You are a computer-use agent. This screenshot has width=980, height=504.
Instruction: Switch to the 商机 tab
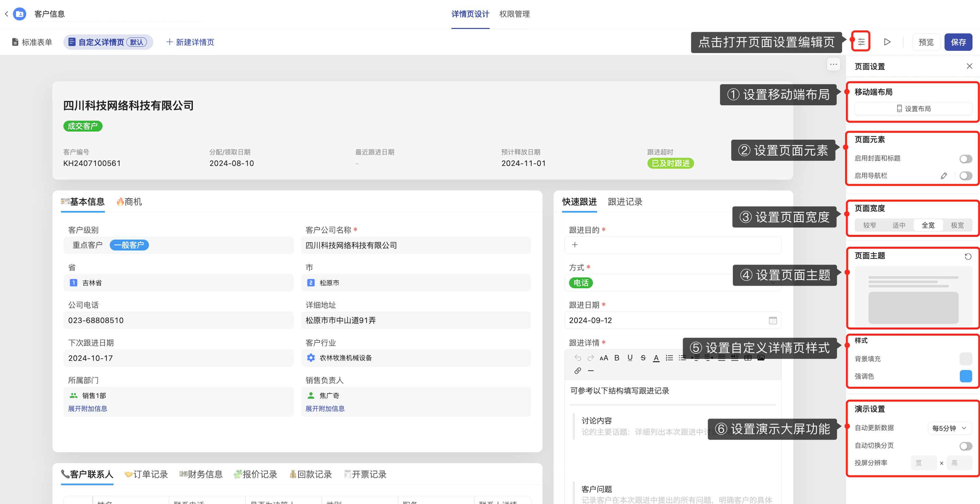129,202
